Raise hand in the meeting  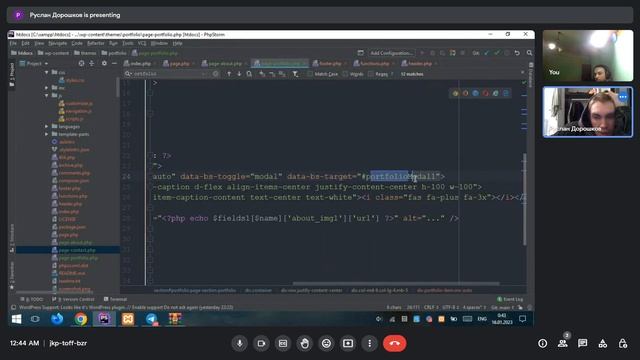point(304,343)
